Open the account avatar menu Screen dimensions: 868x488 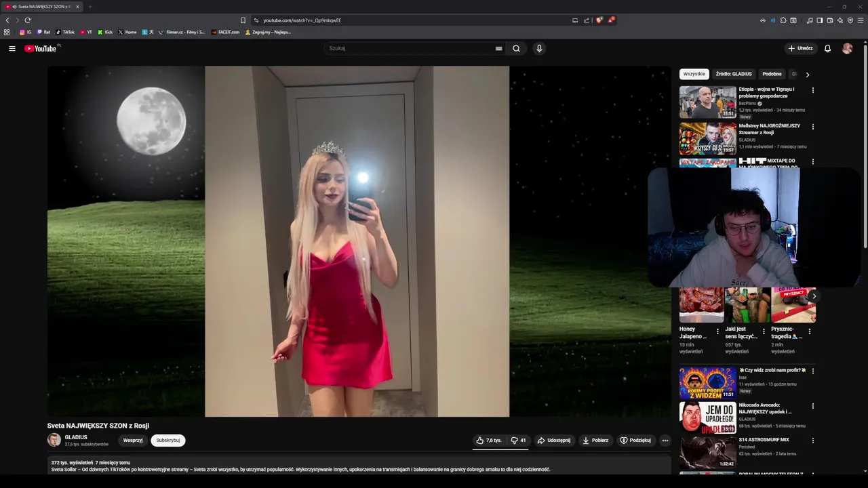[847, 48]
